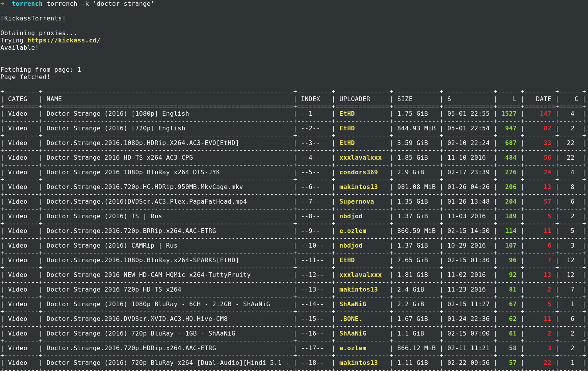Viewport: 588px width, 371px height.
Task: Click uploader EtHD in row index 2
Action: coord(347,128)
